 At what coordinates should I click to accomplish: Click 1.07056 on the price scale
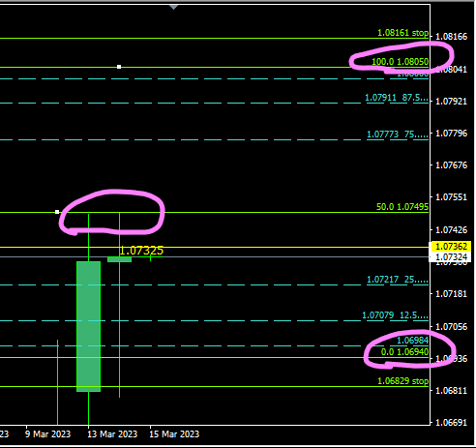(451, 327)
